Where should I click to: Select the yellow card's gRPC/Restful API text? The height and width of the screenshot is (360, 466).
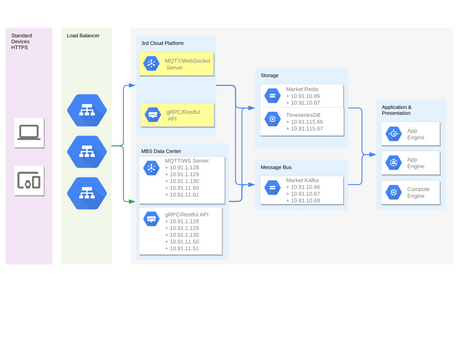183,115
